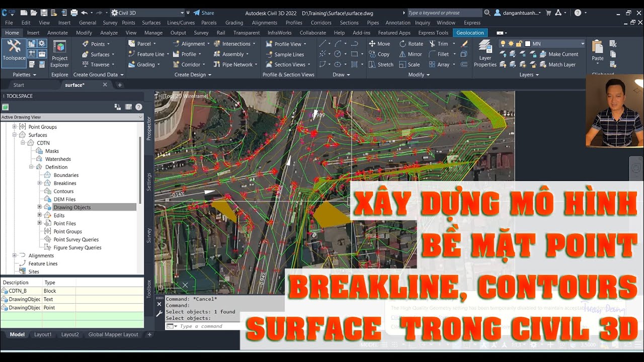
Task: Expand the Create Ground Data panel
Action: 99,74
